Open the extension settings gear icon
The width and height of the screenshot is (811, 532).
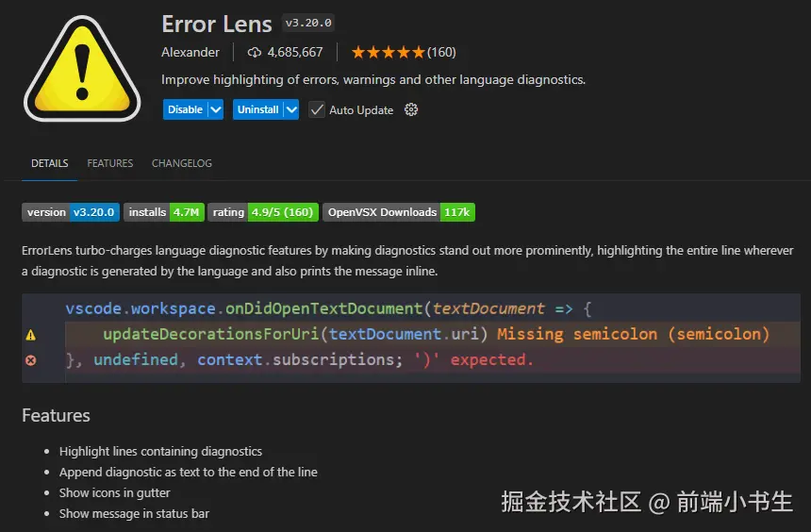(x=411, y=109)
